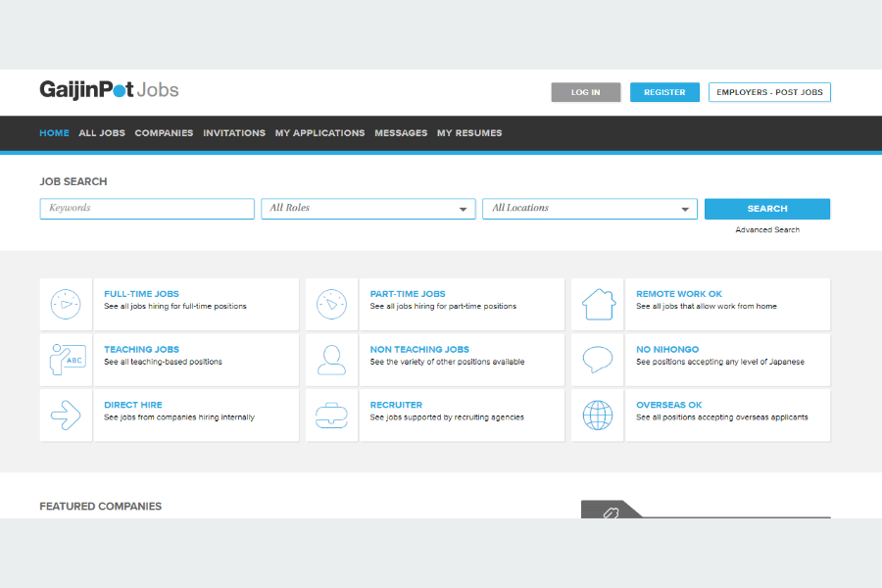Click the Teaching Jobs ABC board icon
This screenshot has width=882, height=588.
click(68, 360)
